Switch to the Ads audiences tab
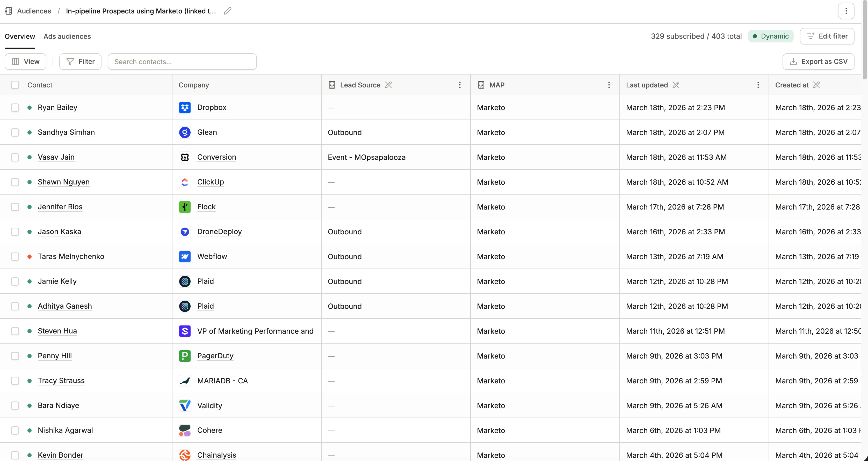 pos(67,36)
